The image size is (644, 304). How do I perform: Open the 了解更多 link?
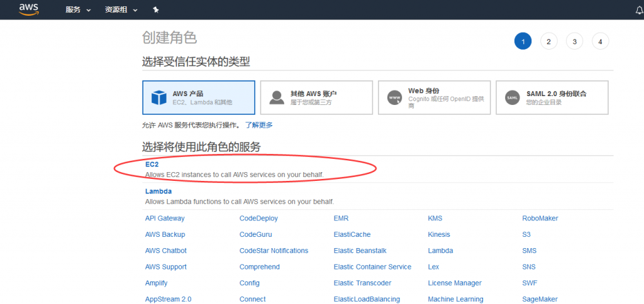258,125
